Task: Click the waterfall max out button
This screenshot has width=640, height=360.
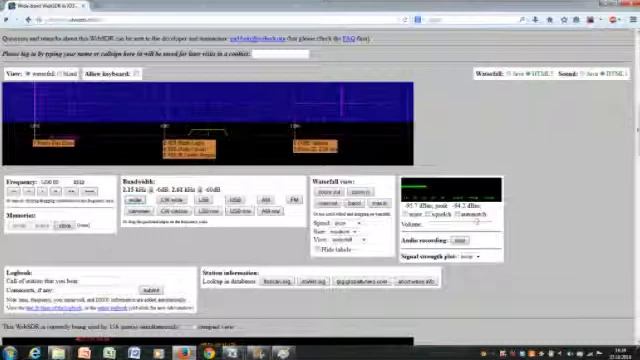Action: tap(327, 203)
